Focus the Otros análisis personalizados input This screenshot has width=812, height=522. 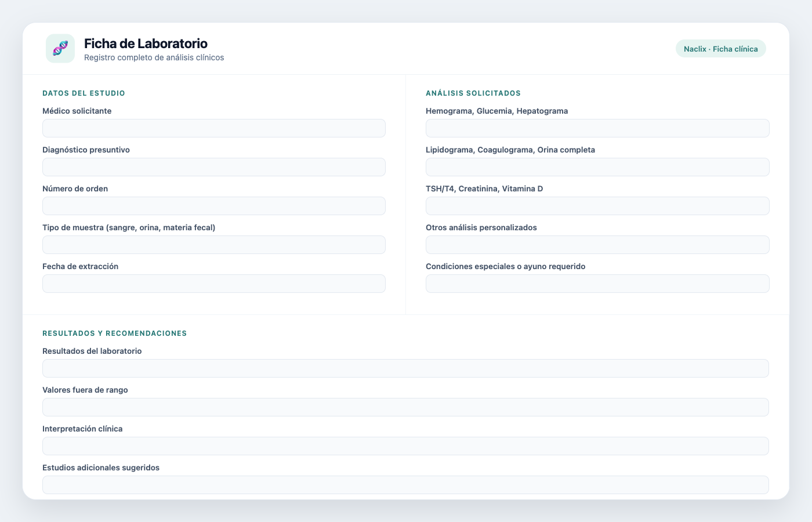(x=597, y=245)
